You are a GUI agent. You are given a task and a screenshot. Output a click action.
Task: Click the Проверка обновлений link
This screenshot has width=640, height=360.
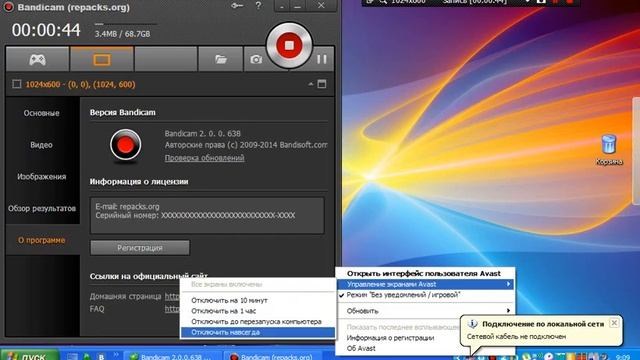coord(204,158)
